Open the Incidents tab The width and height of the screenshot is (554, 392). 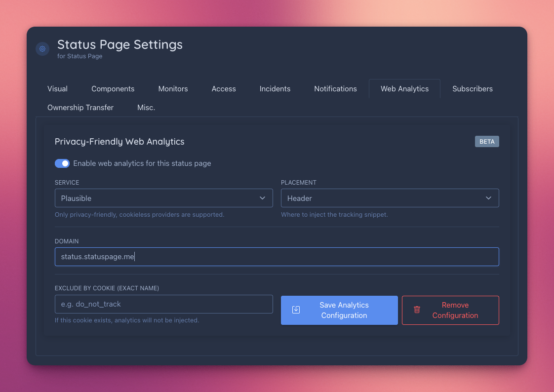275,88
